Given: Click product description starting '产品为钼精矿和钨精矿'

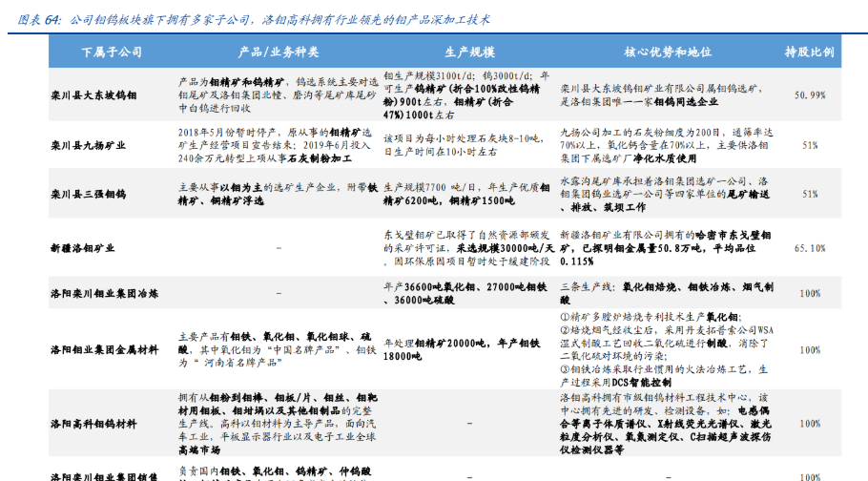Looking at the screenshot, I should point(278,95).
